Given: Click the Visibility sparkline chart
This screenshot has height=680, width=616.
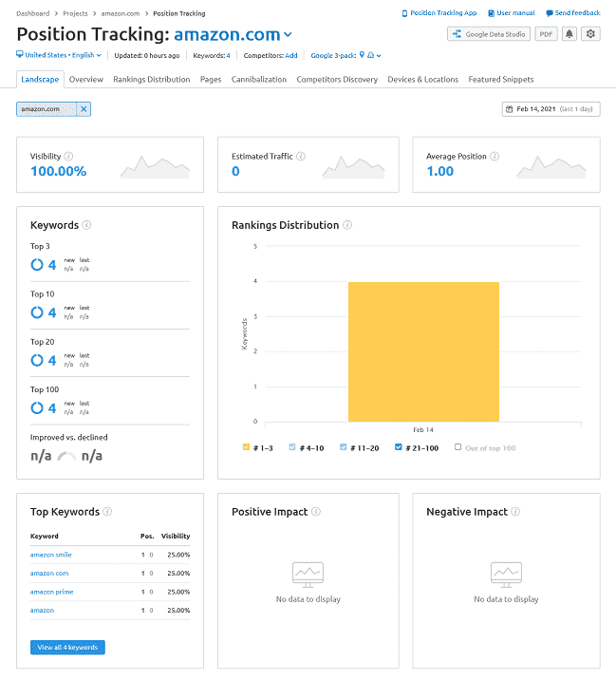Looking at the screenshot, I should [x=156, y=167].
